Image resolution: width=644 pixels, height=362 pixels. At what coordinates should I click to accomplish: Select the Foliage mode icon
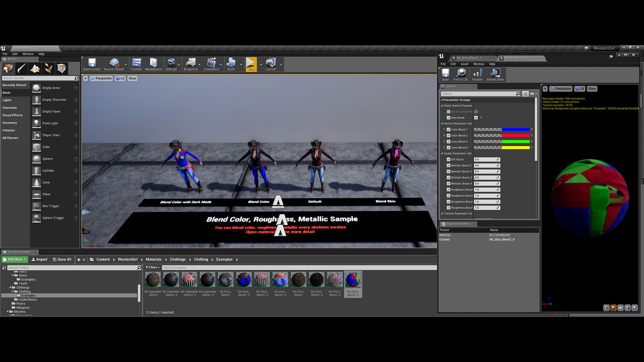pyautogui.click(x=48, y=68)
